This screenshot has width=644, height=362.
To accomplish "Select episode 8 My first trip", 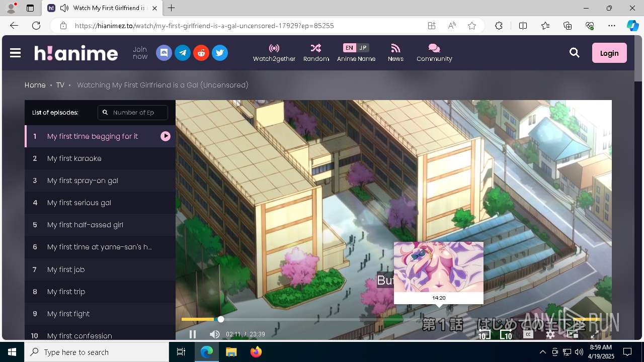I will pyautogui.click(x=100, y=292).
